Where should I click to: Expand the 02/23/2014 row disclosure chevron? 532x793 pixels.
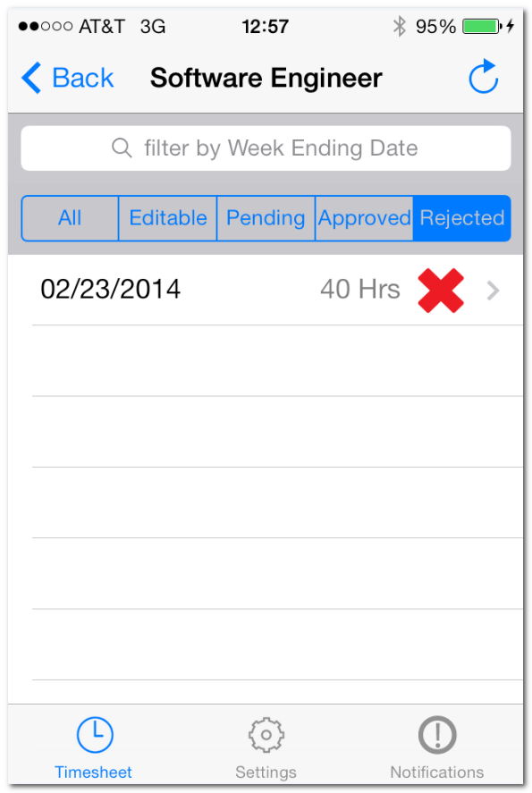(493, 291)
